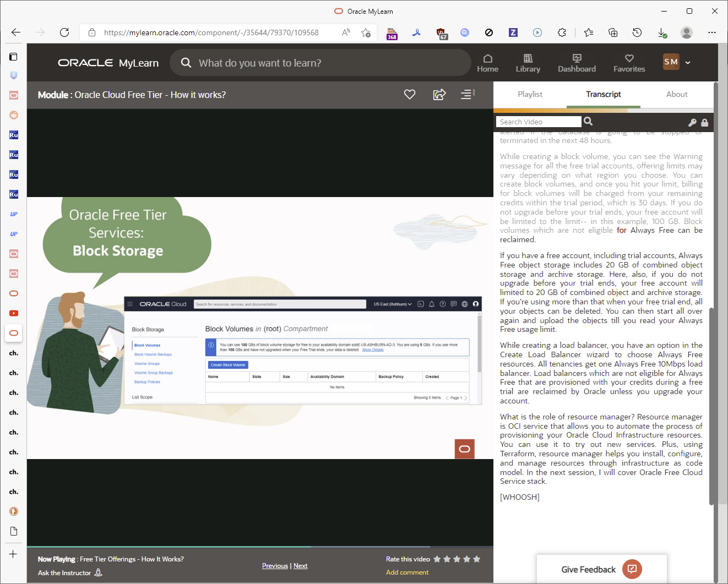Open the Collections icon in browser toolbar
The width and height of the screenshot is (728, 584).
pyautogui.click(x=613, y=32)
